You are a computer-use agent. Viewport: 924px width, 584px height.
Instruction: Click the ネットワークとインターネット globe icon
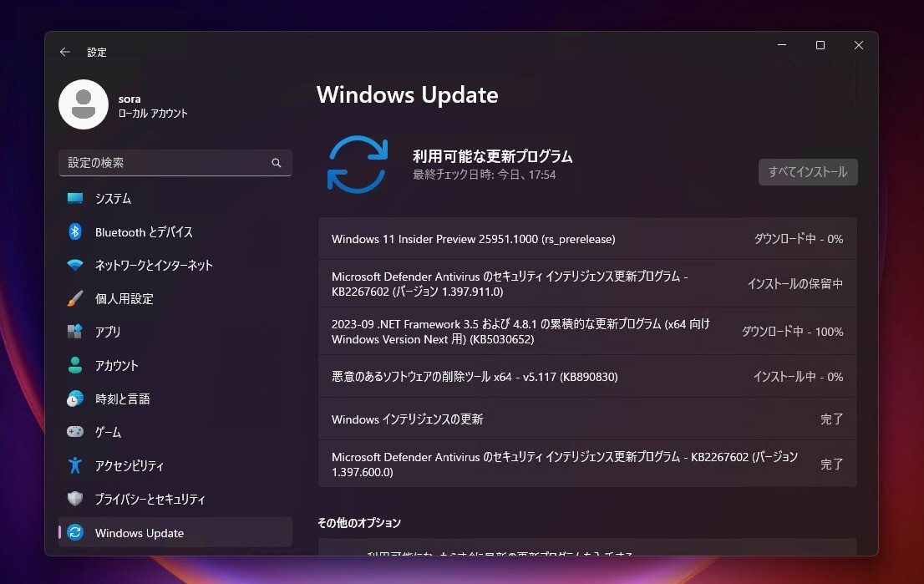(x=74, y=265)
